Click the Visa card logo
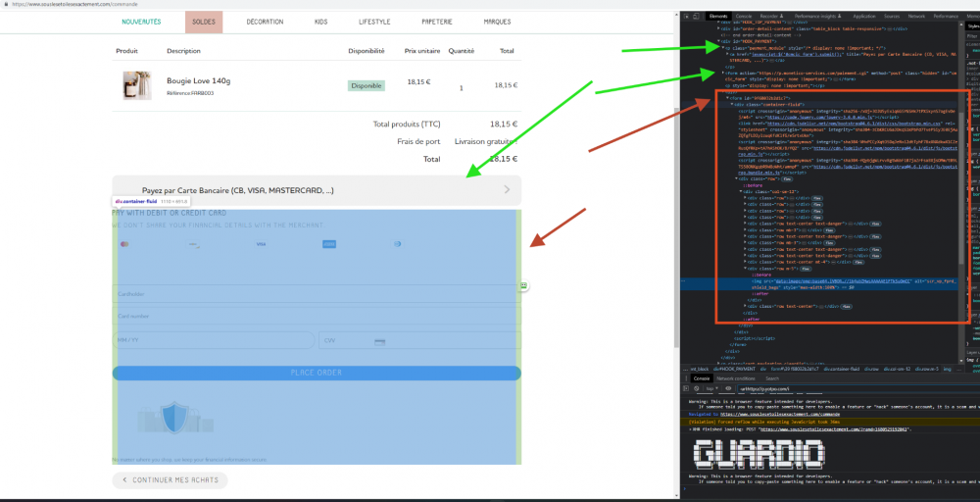The height and width of the screenshot is (502, 980). (262, 244)
